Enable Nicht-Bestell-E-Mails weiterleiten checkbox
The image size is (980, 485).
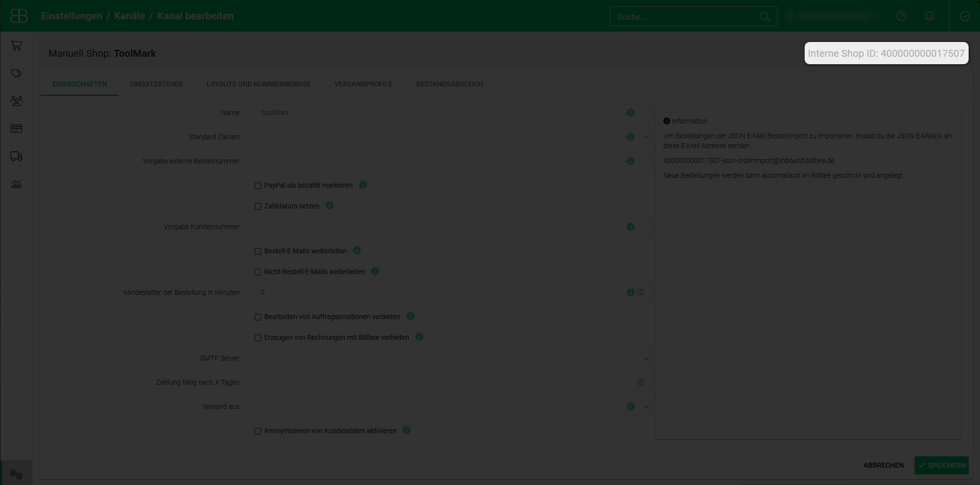(x=258, y=272)
